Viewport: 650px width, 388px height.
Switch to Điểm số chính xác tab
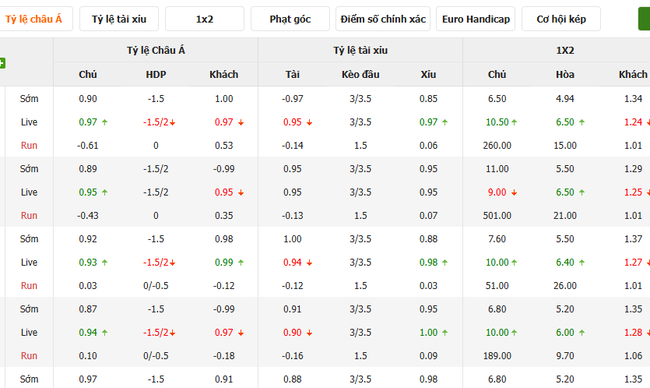coord(383,19)
